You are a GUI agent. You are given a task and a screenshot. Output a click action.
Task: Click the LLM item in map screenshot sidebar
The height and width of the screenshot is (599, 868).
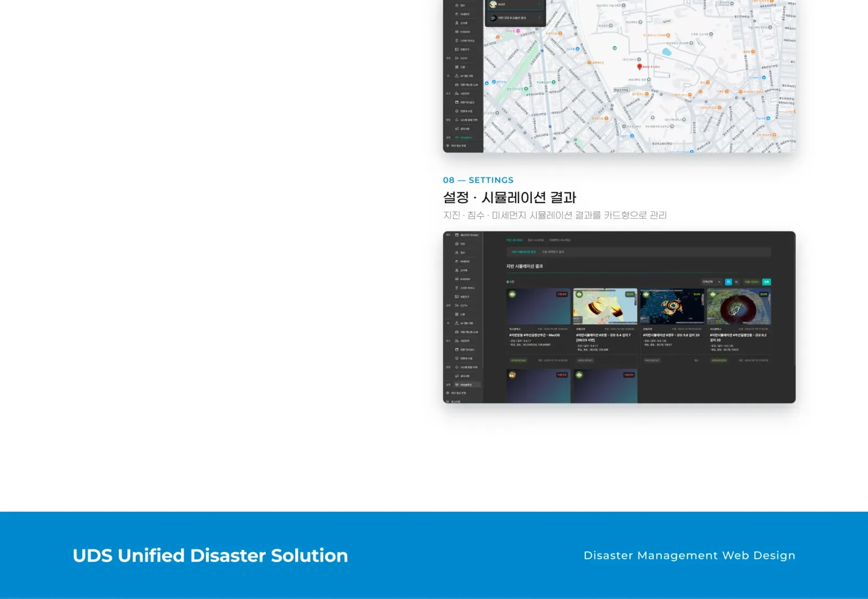[467, 85]
